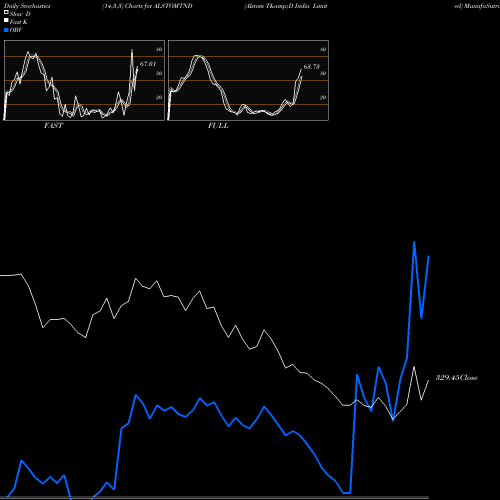Click the 20 axis label in FULL chart
Image resolution: width=500 pixels, height=500 pixels.
pos(323,97)
